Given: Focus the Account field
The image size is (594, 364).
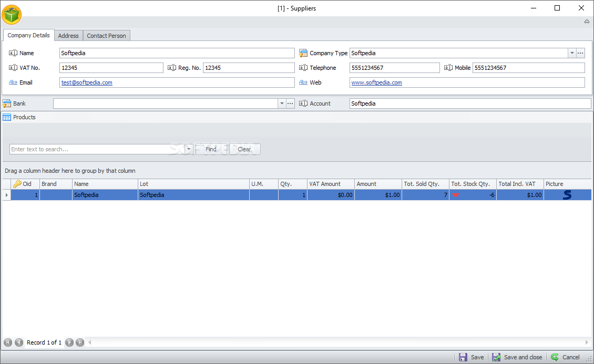Looking at the screenshot, I should click(x=470, y=103).
